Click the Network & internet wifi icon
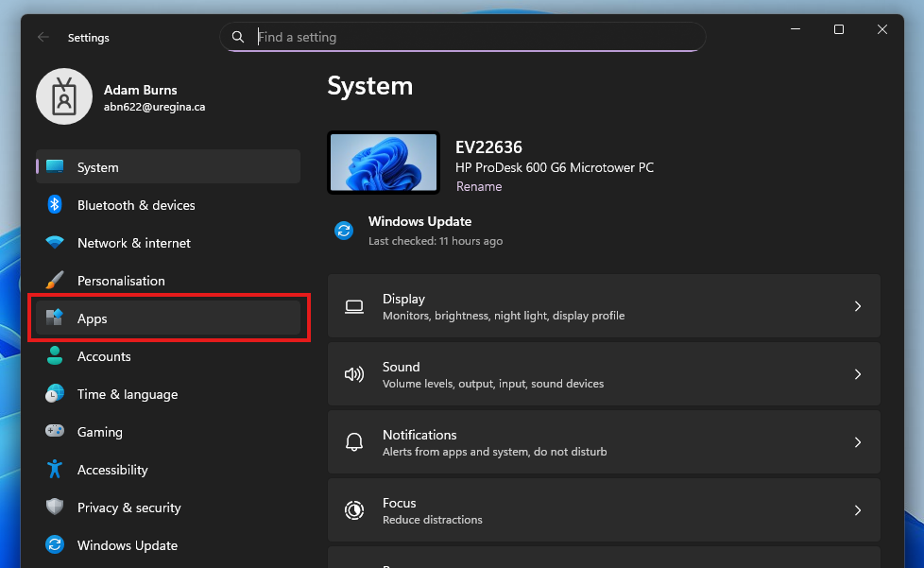The height and width of the screenshot is (568, 924). click(55, 242)
